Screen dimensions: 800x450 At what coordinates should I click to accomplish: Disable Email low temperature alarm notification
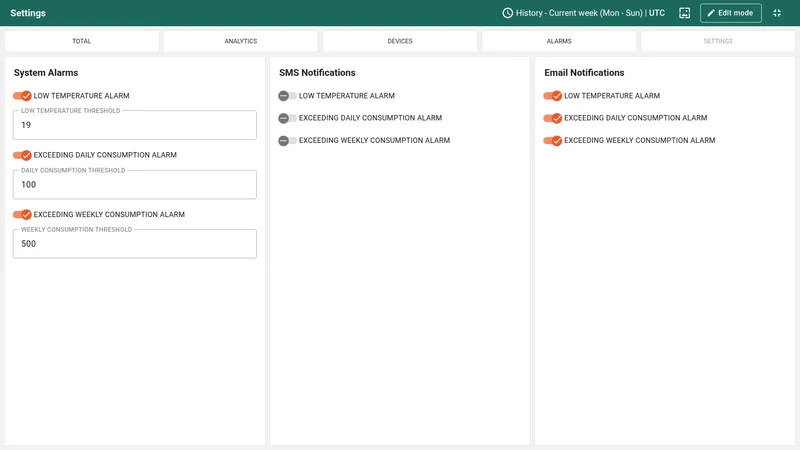tap(553, 95)
